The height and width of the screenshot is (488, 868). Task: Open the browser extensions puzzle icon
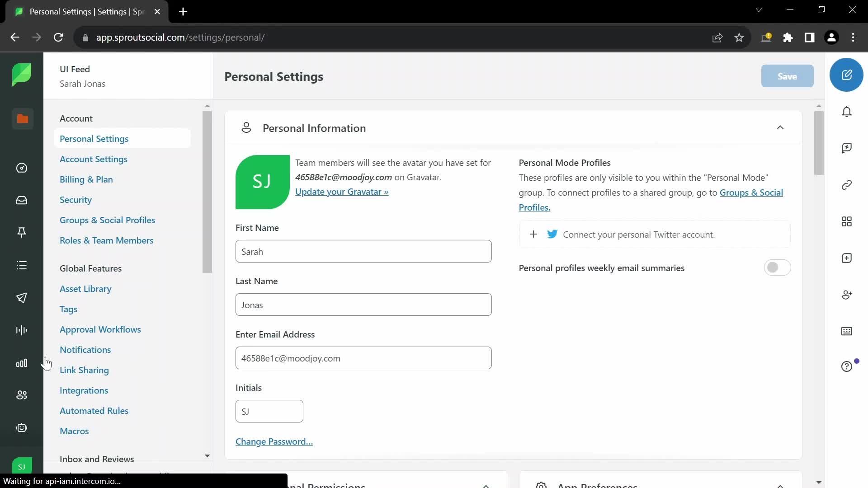click(x=788, y=38)
